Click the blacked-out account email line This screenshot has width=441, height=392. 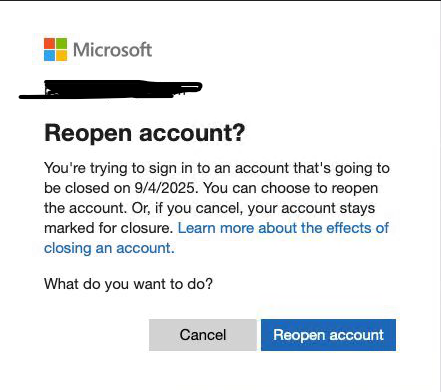(111, 89)
